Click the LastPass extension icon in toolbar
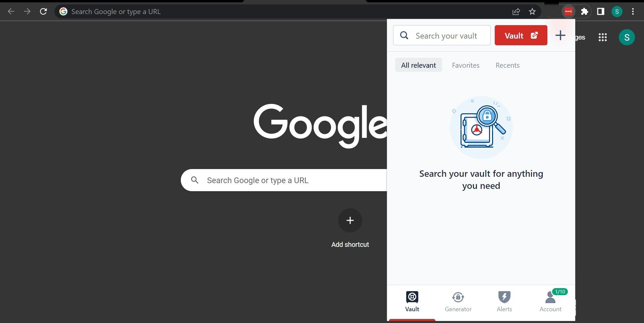Image resolution: width=644 pixels, height=323 pixels. [568, 11]
